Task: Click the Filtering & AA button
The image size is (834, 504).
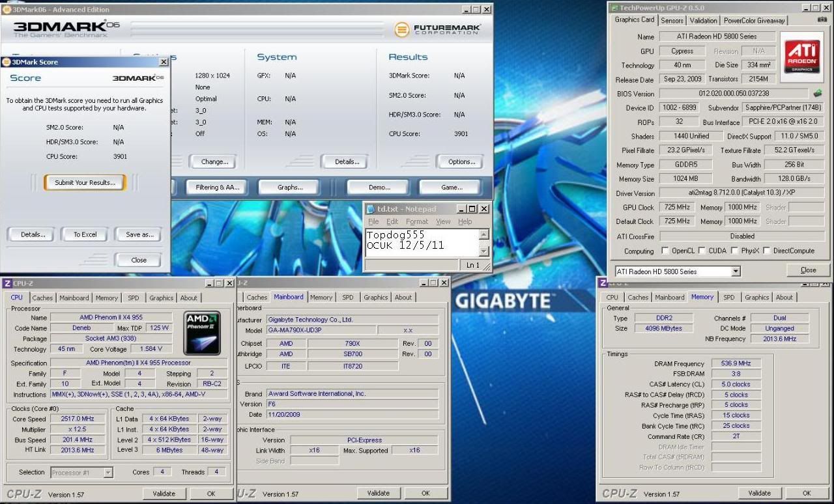Action: point(218,187)
